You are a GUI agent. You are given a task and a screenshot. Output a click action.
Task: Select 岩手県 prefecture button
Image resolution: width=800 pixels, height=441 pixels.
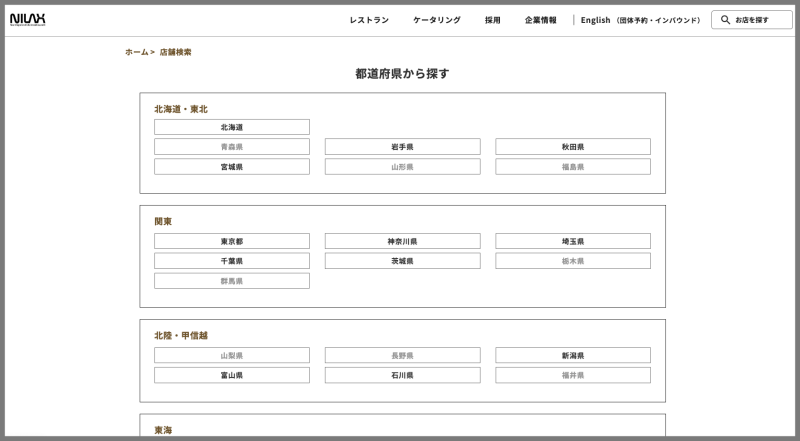point(402,147)
